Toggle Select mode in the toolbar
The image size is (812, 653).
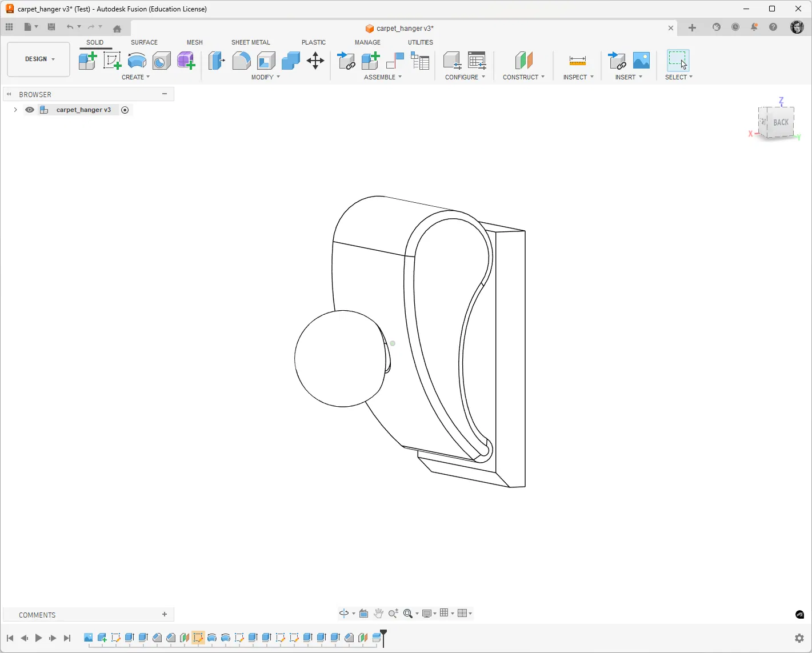(678, 61)
